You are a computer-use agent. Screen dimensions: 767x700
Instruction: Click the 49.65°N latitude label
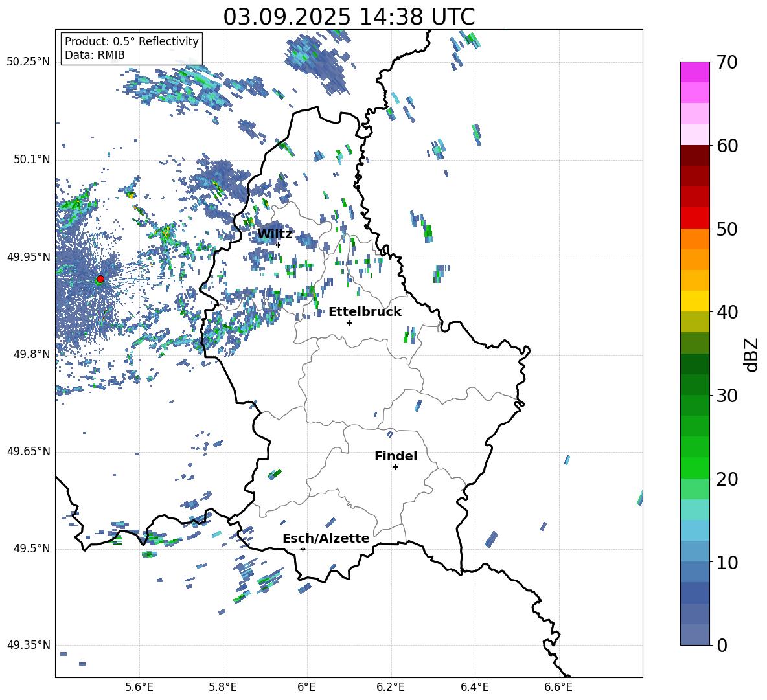pyautogui.click(x=29, y=451)
